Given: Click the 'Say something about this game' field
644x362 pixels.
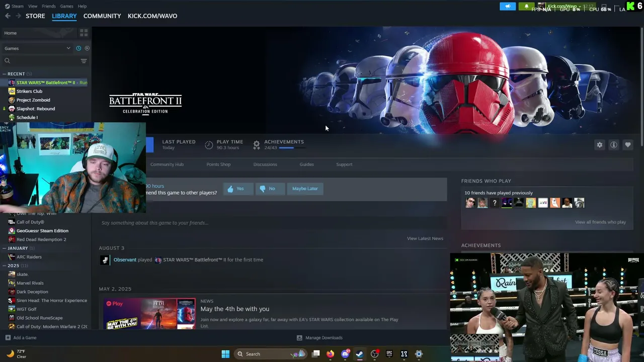Looking at the screenshot, I should (x=273, y=223).
